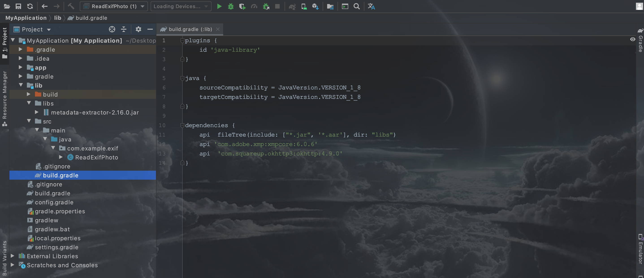The height and width of the screenshot is (278, 644).
Task: Click the lib breadcrumb in navigation bar
Action: 58,18
